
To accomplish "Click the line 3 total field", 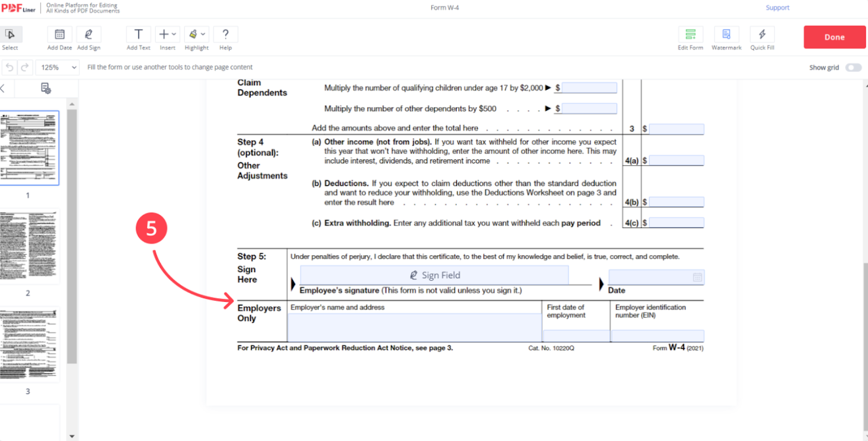I will (x=676, y=129).
